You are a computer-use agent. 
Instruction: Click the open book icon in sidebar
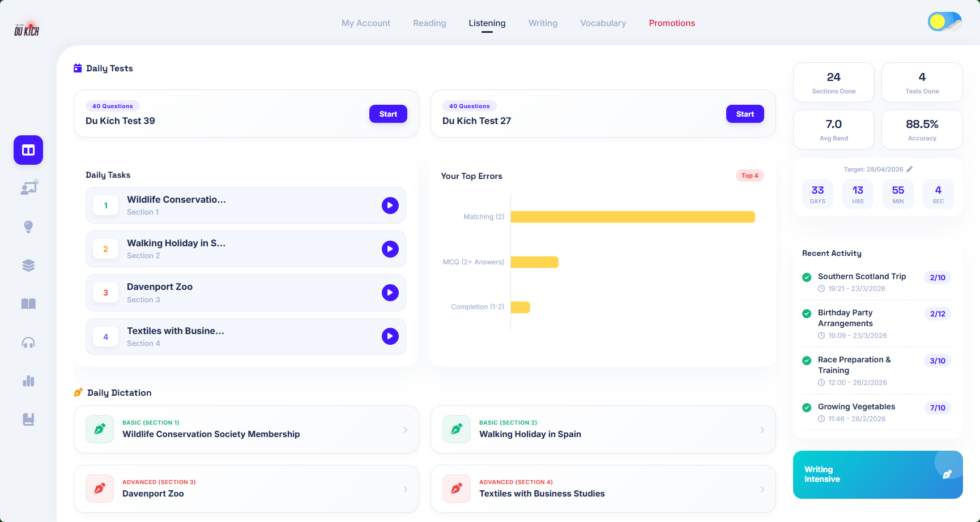tap(28, 304)
